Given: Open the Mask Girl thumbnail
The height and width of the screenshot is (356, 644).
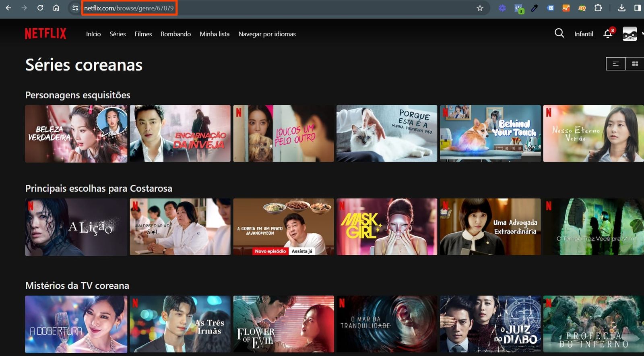Looking at the screenshot, I should pos(387,227).
